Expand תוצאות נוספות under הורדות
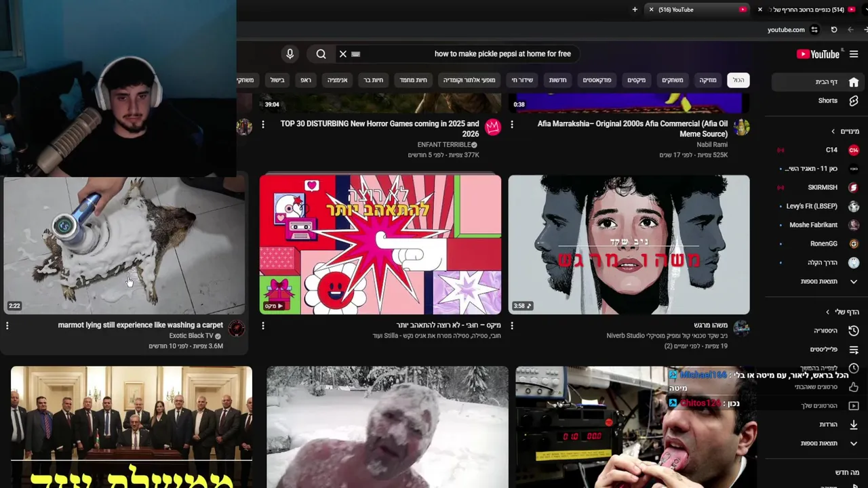This screenshot has height=488, width=868. click(x=819, y=443)
